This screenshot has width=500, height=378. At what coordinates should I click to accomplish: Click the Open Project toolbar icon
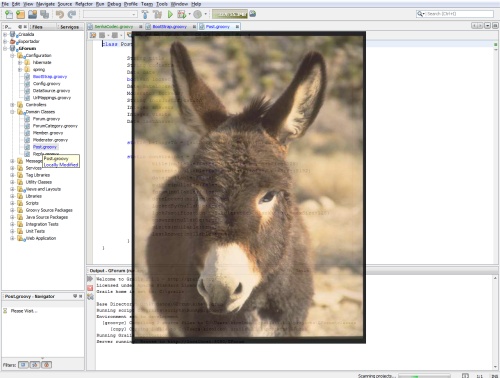[32, 14]
